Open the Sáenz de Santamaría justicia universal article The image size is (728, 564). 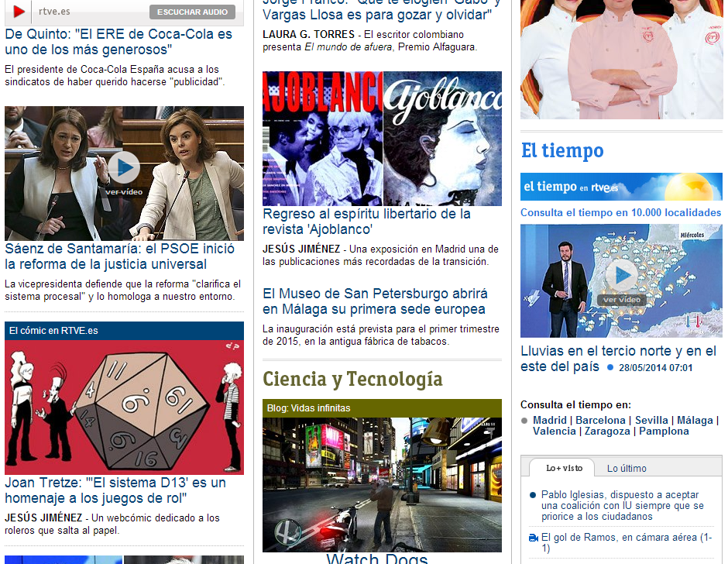point(119,256)
